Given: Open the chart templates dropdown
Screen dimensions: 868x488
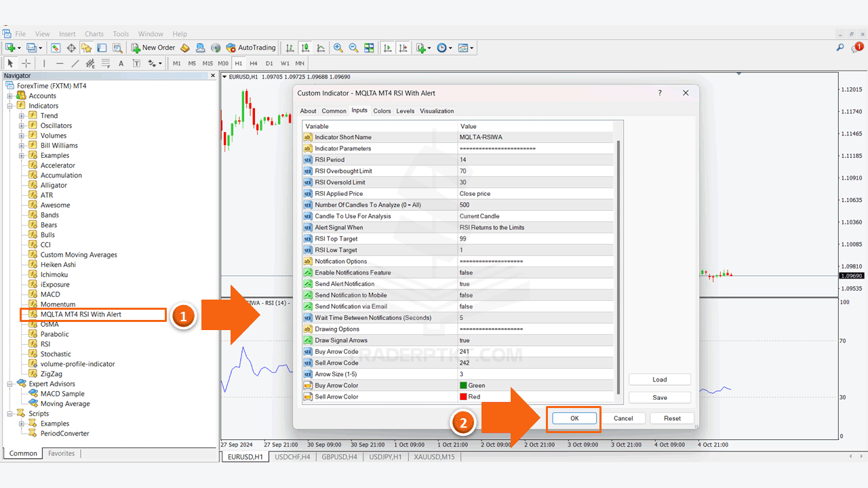Looking at the screenshot, I should tap(472, 48).
